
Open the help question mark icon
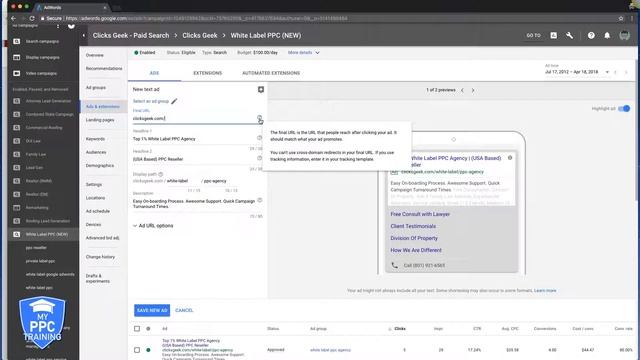[591, 36]
